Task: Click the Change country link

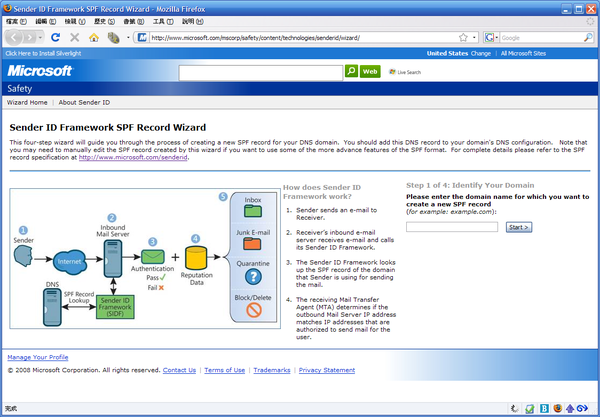Action: [481, 54]
